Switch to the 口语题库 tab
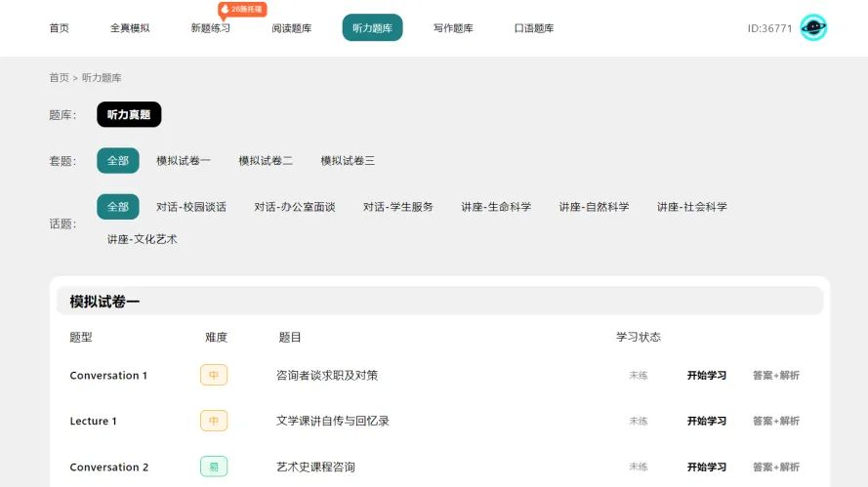This screenshot has width=868, height=487. coord(534,28)
